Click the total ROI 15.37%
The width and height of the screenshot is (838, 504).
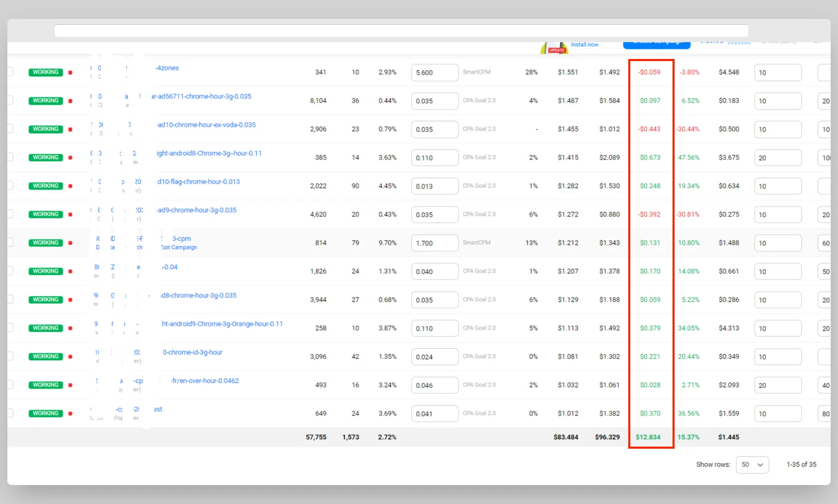pyautogui.click(x=688, y=437)
